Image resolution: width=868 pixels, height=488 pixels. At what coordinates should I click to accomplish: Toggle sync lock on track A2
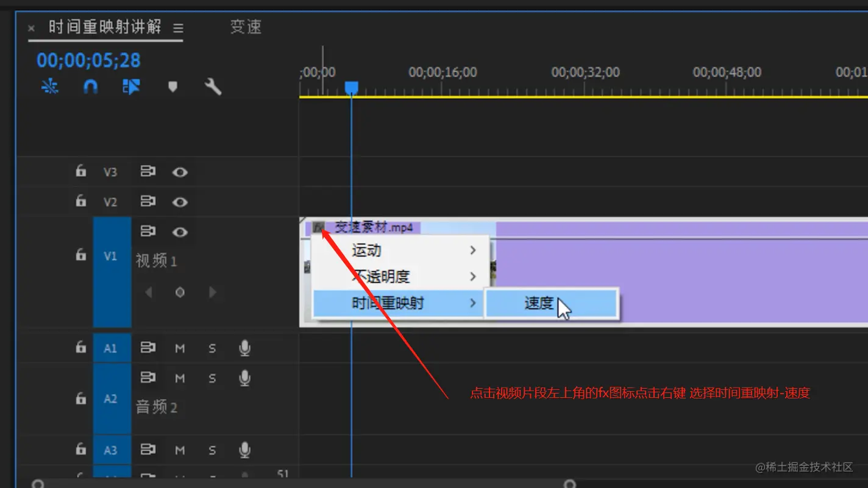[148, 378]
